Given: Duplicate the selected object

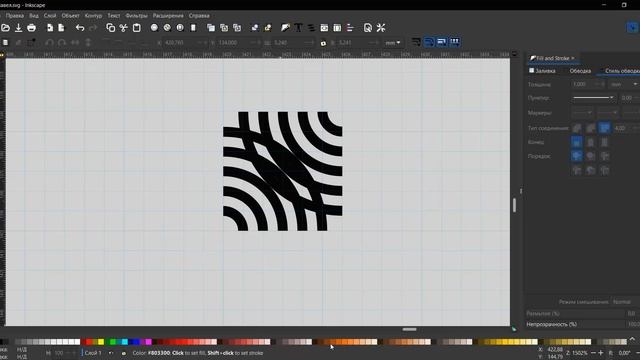Looking at the screenshot, I should tap(211, 28).
